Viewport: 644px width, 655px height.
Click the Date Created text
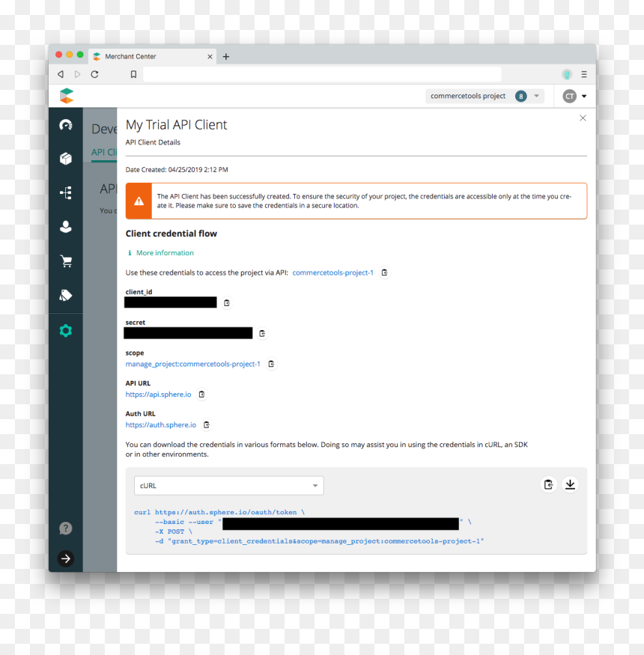177,170
